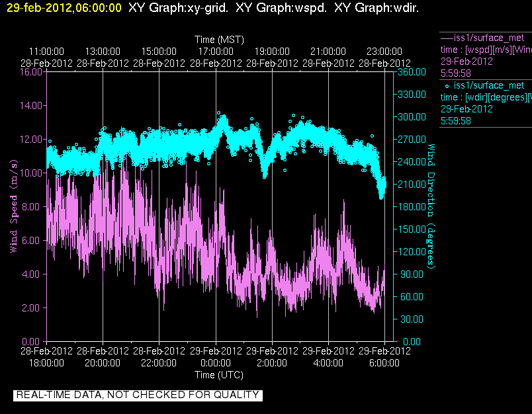This screenshot has height=414, width=532.
Task: Click the 23:00:00 MST tick label
Action: point(384,52)
